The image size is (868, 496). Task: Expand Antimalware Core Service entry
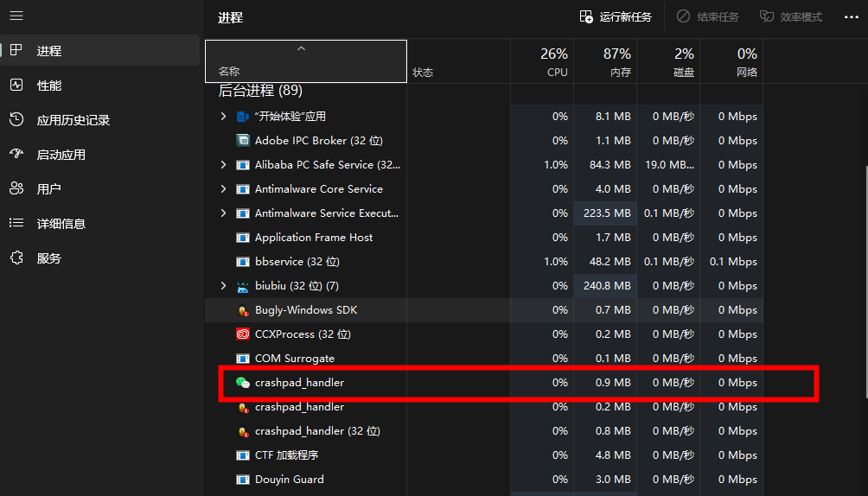click(223, 189)
